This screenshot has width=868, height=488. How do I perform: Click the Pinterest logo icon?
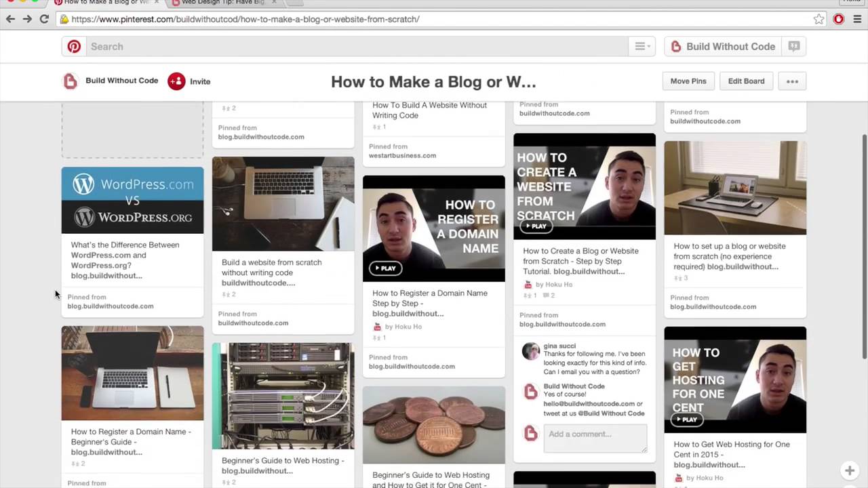point(74,46)
